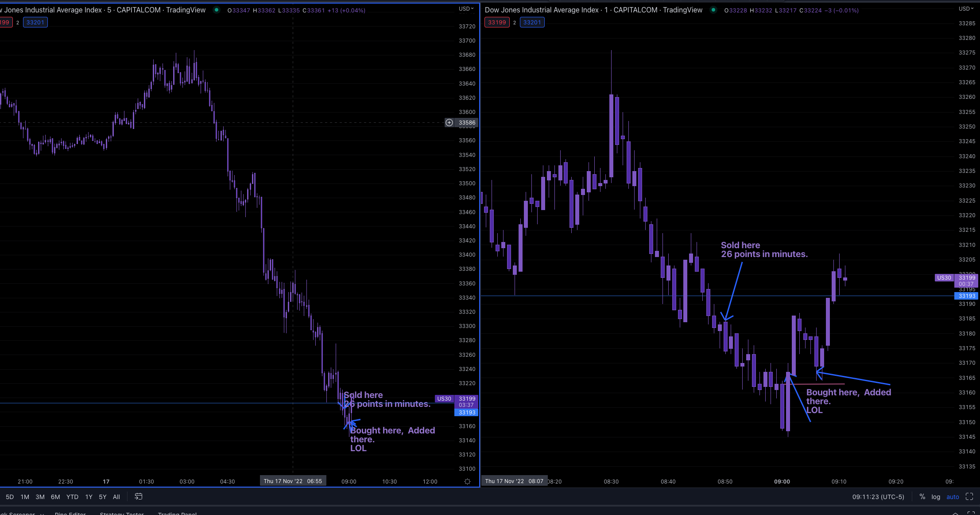Click the red 33199 sell price button
The height and width of the screenshot is (515, 980).
pos(496,22)
